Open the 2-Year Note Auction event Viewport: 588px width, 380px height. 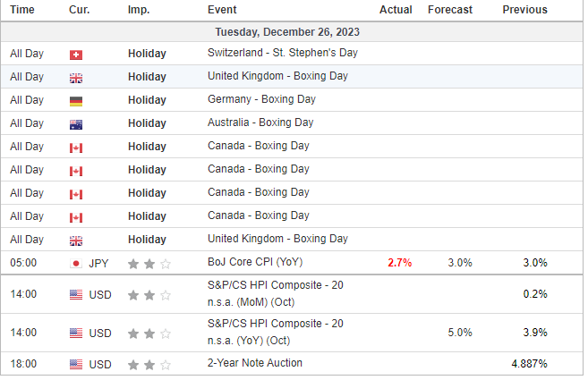[x=255, y=363]
